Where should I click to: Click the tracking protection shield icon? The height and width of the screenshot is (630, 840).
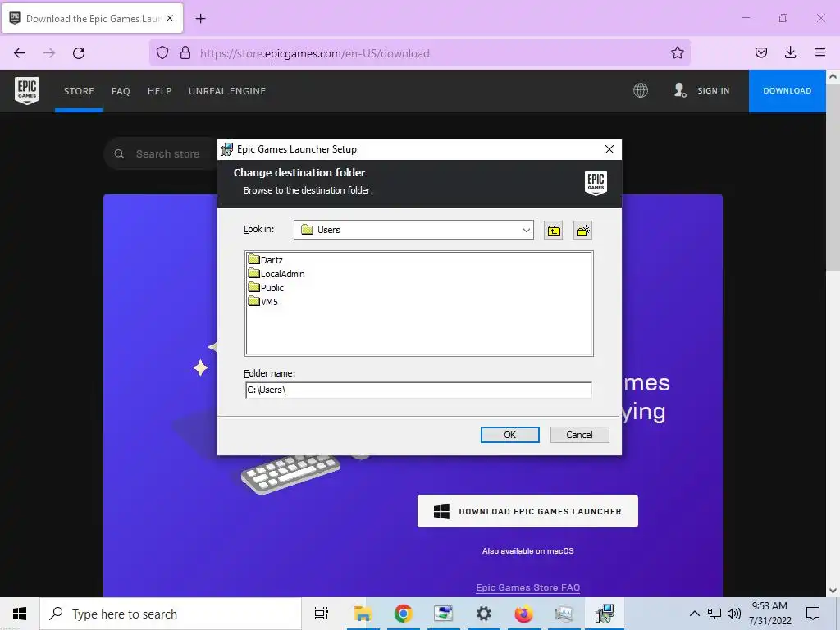pos(162,53)
